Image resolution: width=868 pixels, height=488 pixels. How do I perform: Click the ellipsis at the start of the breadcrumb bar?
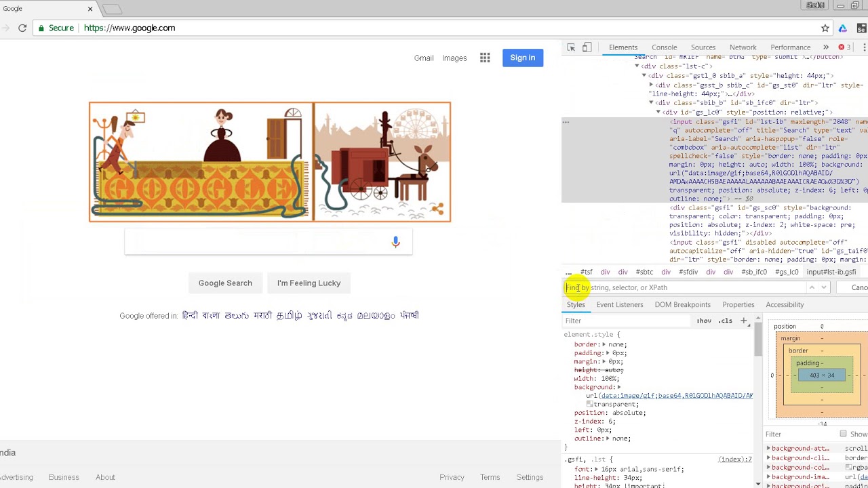coord(568,272)
